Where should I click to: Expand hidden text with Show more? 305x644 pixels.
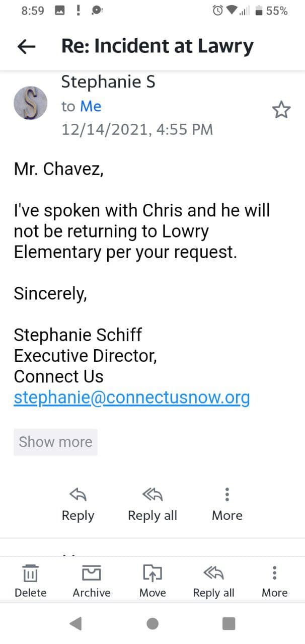55,442
